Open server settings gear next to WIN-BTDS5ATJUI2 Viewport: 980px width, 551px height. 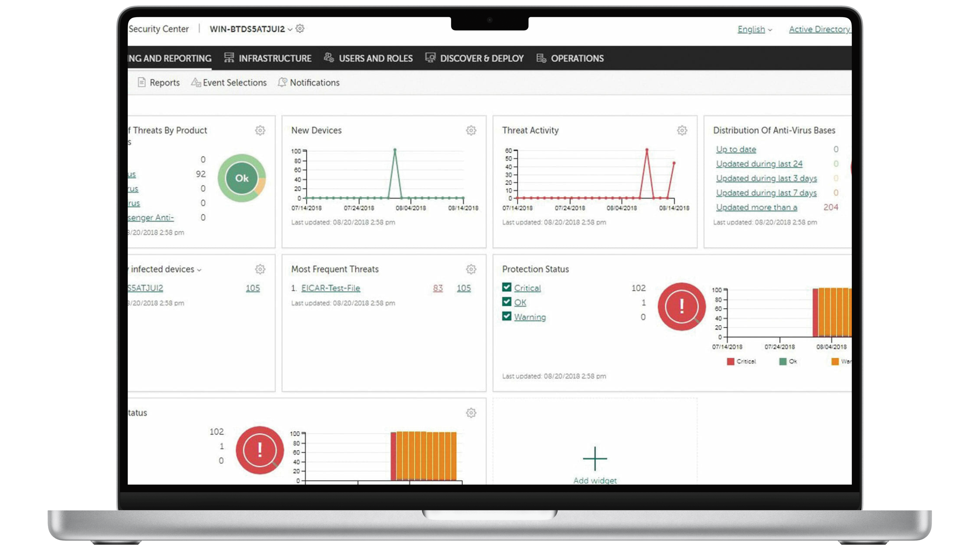pos(300,29)
